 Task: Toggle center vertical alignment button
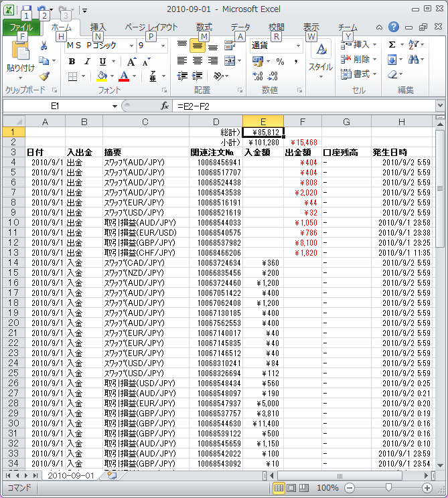197,46
